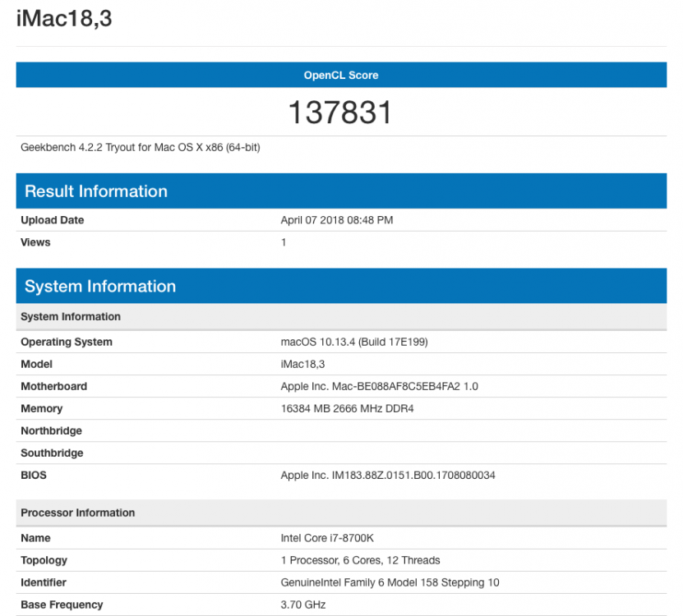This screenshot has width=683, height=616.
Task: Click the Upload Date label
Action: tap(53, 220)
